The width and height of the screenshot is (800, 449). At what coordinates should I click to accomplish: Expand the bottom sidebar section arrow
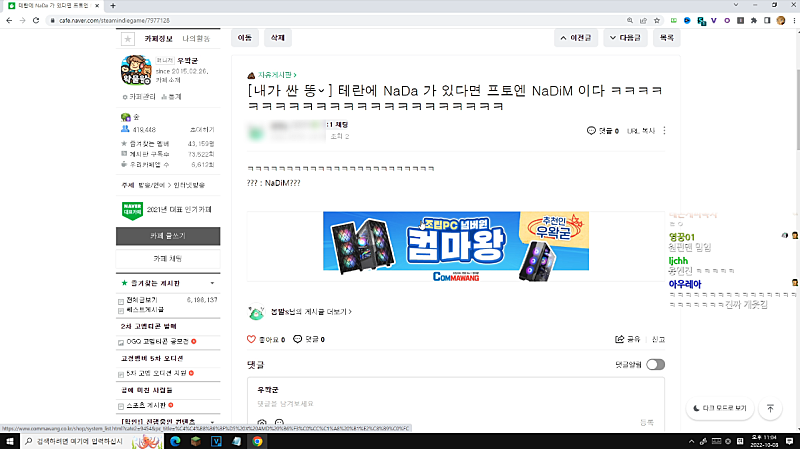click(212, 422)
